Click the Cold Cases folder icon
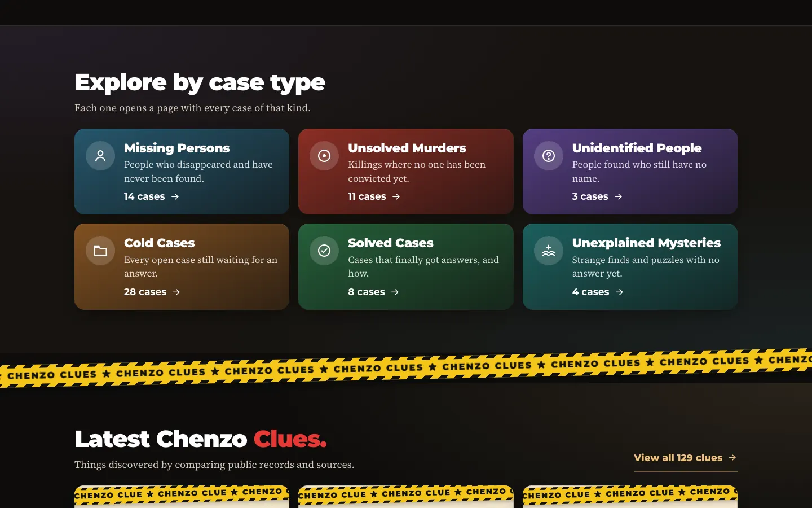The height and width of the screenshot is (508, 812). (x=100, y=251)
